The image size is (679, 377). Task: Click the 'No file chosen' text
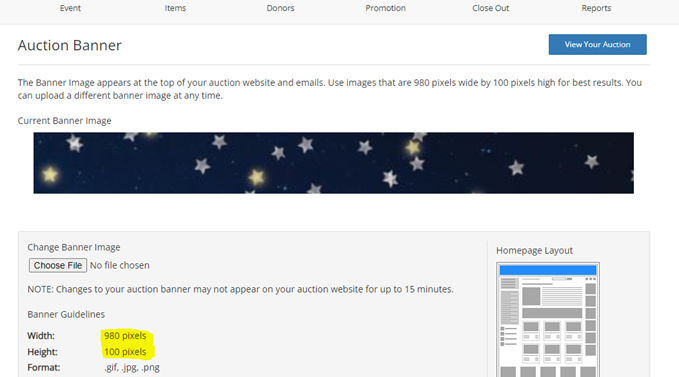[120, 265]
